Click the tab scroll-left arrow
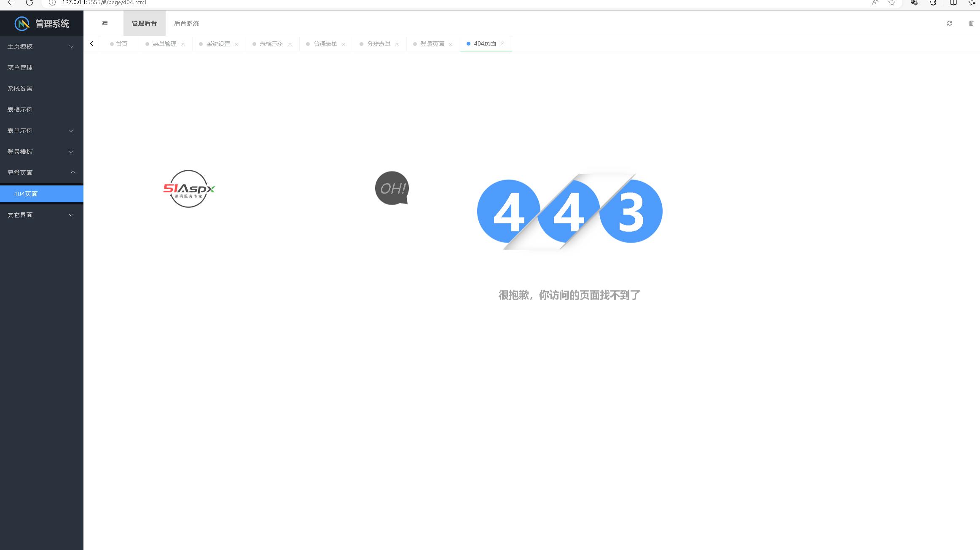 pos(91,43)
